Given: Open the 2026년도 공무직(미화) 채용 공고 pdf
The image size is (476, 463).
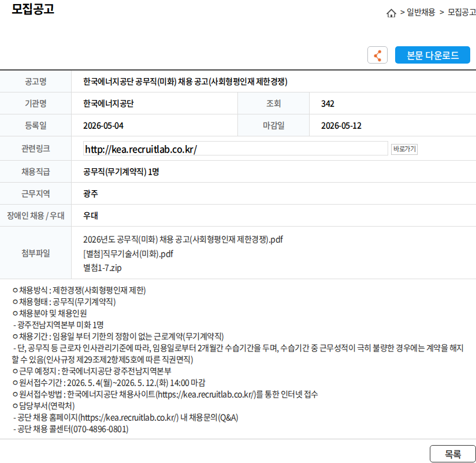Looking at the screenshot, I should click(x=183, y=239).
